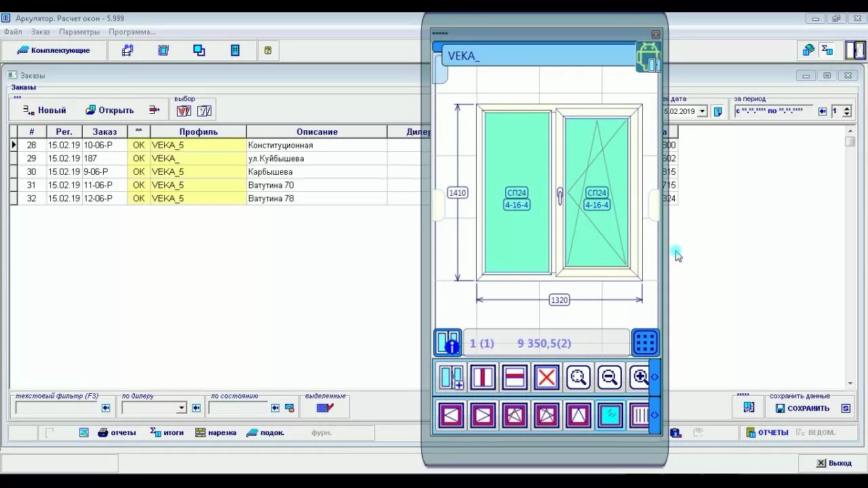Image resolution: width=868 pixels, height=488 pixels.
Task: Click the Профиль column header
Action: [x=199, y=131]
